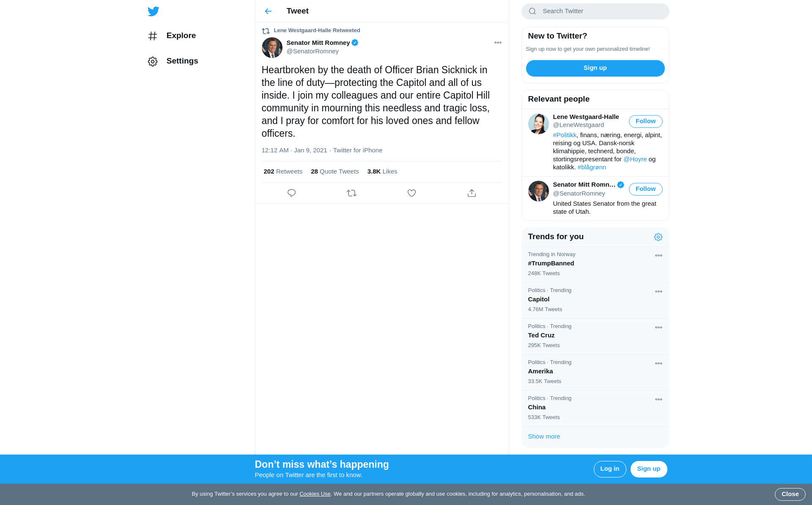Retweet using the retweet arrows icon
Image resolution: width=812 pixels, height=505 pixels.
click(351, 193)
